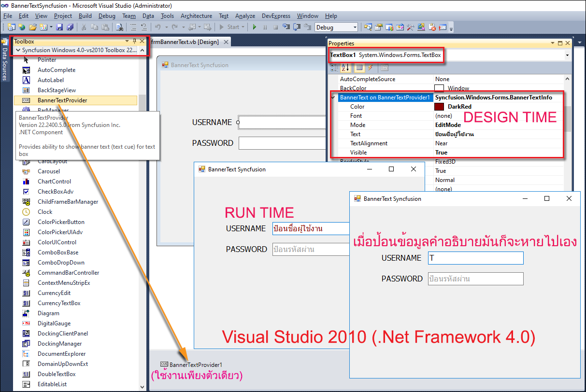Screen dimensions: 586x392
Task: Click the Step Into debug icon
Action: point(286,27)
